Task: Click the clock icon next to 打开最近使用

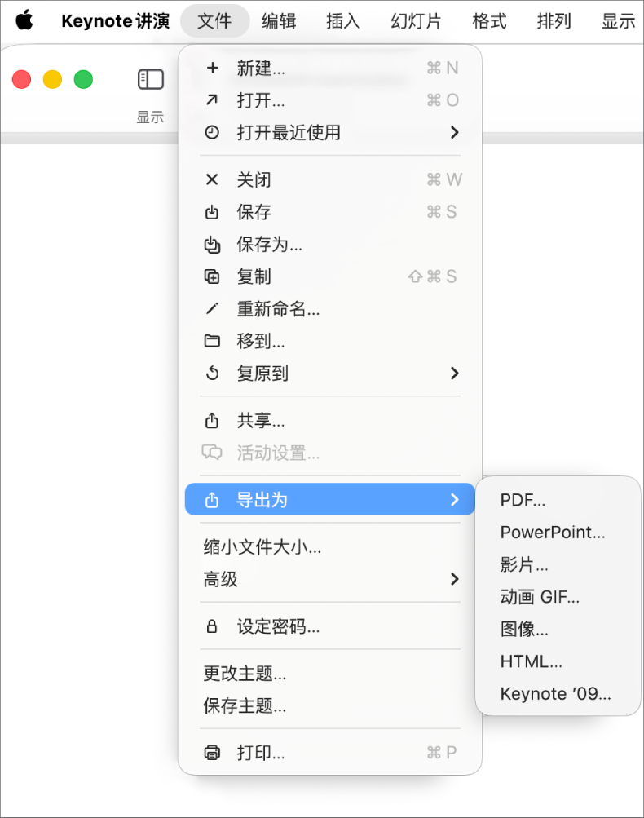Action: 212,132
